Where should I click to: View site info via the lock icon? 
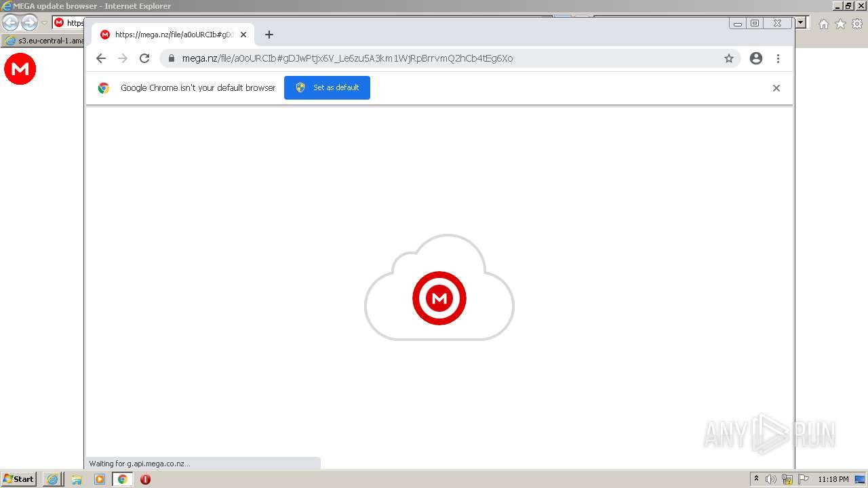click(171, 58)
